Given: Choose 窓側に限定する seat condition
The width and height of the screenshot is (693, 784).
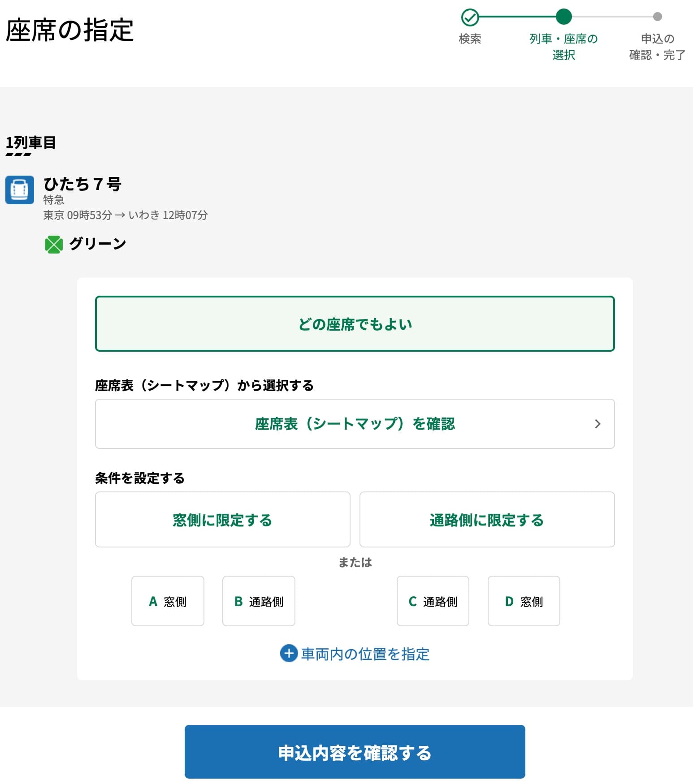Looking at the screenshot, I should [222, 519].
